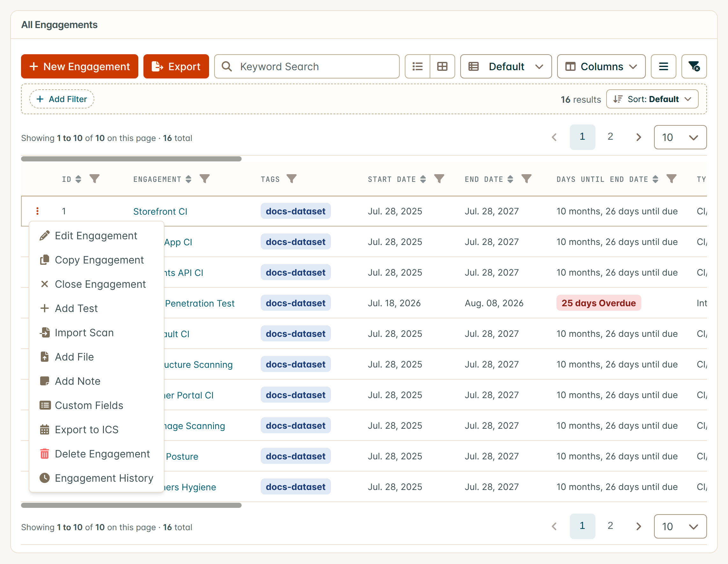This screenshot has height=564, width=728.
Task: Add a filter with Add Filter
Action: pyautogui.click(x=62, y=99)
